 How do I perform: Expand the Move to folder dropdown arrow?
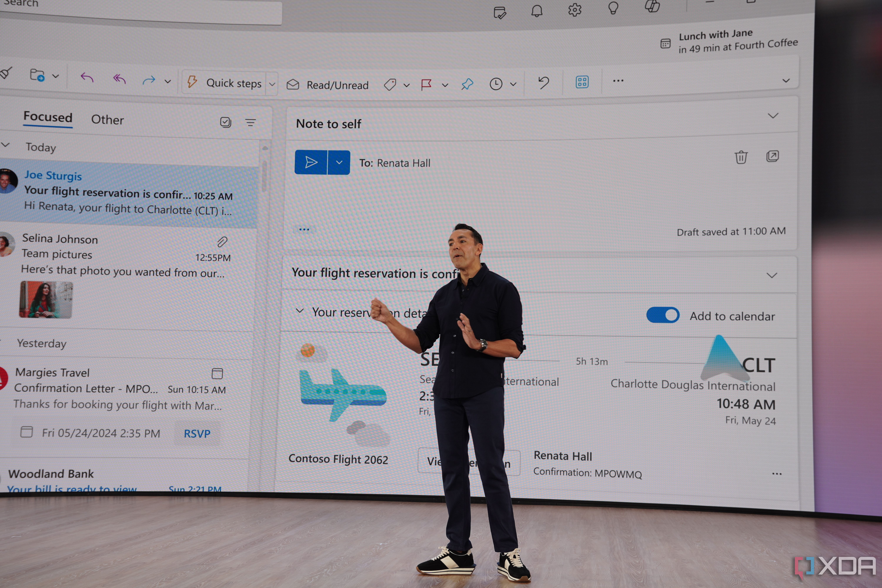(x=56, y=76)
